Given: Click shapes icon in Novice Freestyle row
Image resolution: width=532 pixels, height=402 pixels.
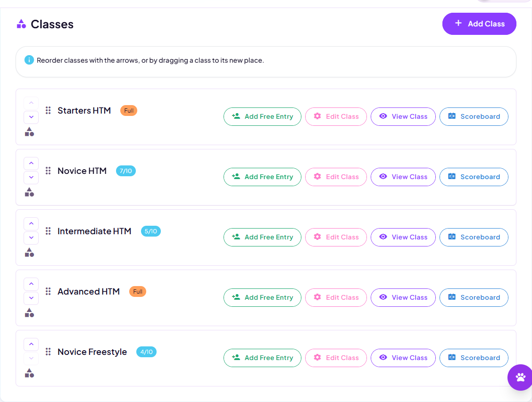Looking at the screenshot, I should pyautogui.click(x=30, y=373).
